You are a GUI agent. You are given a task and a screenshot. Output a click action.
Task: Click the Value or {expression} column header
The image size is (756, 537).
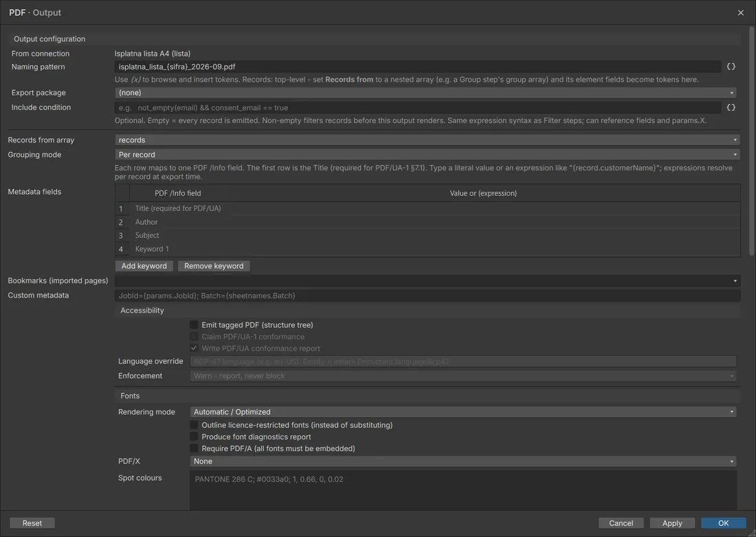pyautogui.click(x=483, y=193)
